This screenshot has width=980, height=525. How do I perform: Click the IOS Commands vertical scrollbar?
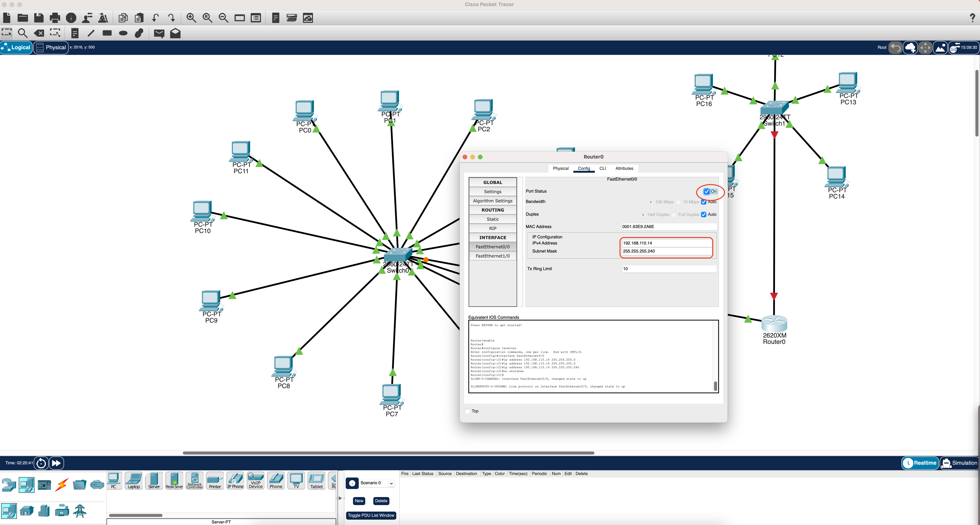click(x=715, y=386)
